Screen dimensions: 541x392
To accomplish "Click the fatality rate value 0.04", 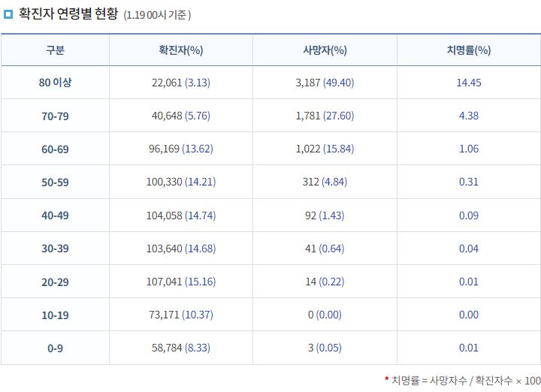I will pos(469,249).
